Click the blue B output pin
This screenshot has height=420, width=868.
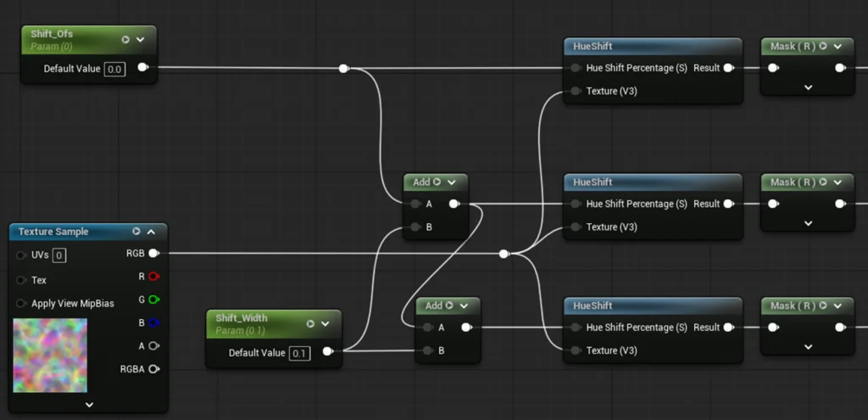pyautogui.click(x=153, y=322)
